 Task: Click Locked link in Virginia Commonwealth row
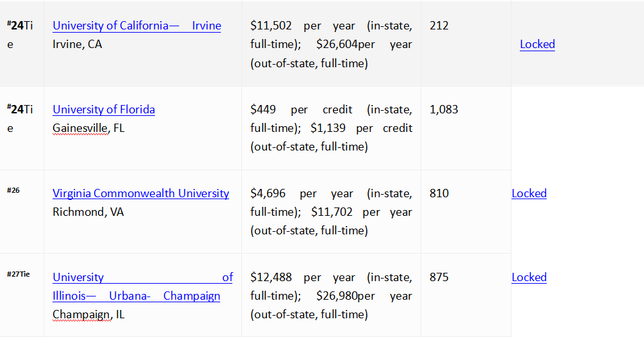pos(529,193)
